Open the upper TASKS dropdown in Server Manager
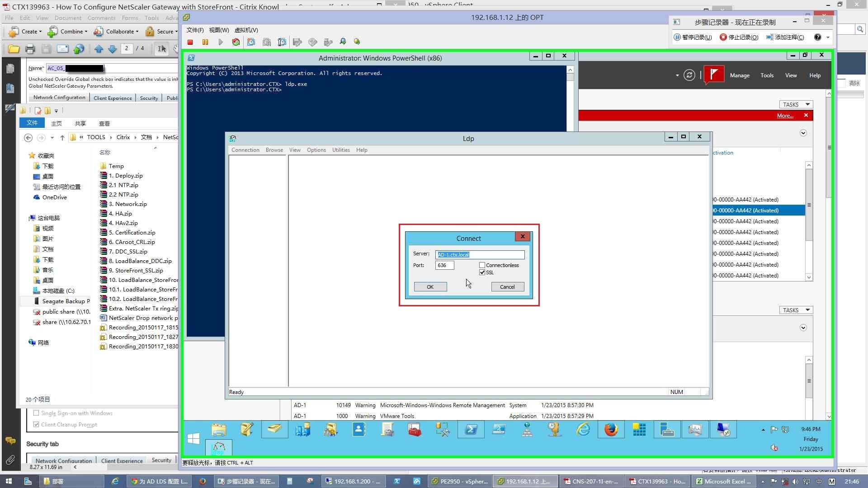 [796, 104]
